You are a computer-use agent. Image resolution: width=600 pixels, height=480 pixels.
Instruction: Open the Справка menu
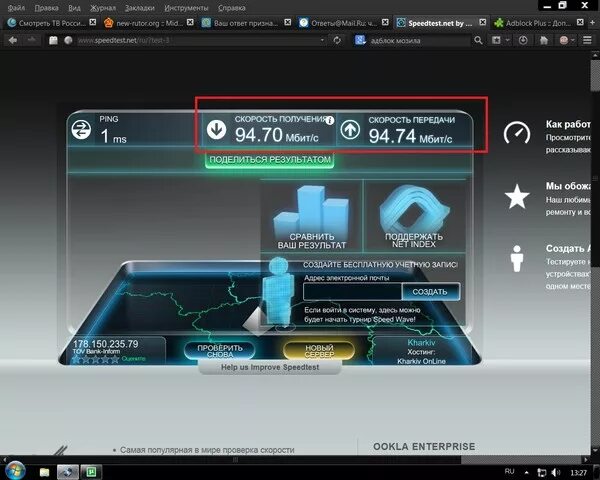(x=232, y=8)
